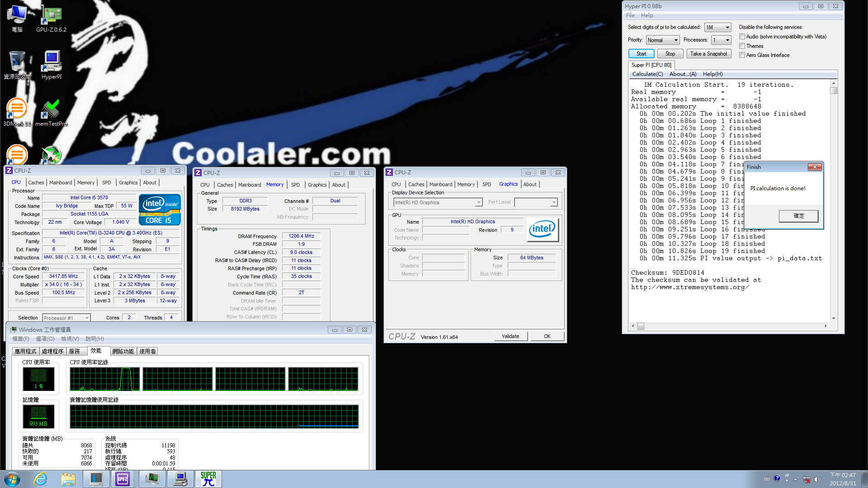Open the Help menu in Hyper PI
Screen dimensions: 868x488
coord(647,15)
